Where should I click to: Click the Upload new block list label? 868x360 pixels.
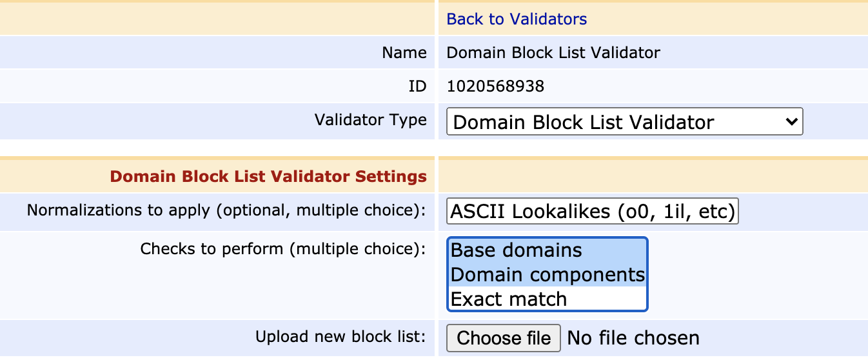point(340,337)
